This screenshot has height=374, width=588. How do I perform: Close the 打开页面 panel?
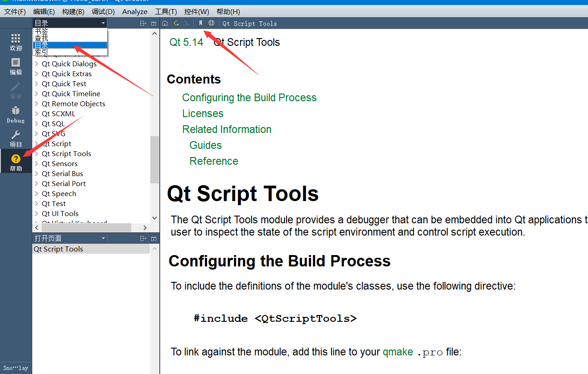coord(153,238)
